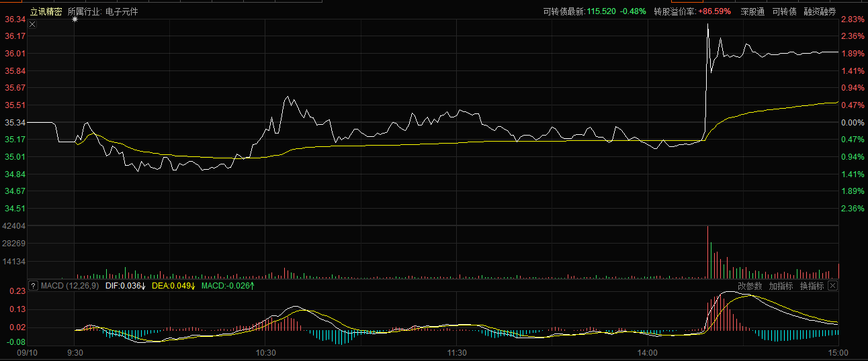Select the 可转债 tag

point(784,11)
